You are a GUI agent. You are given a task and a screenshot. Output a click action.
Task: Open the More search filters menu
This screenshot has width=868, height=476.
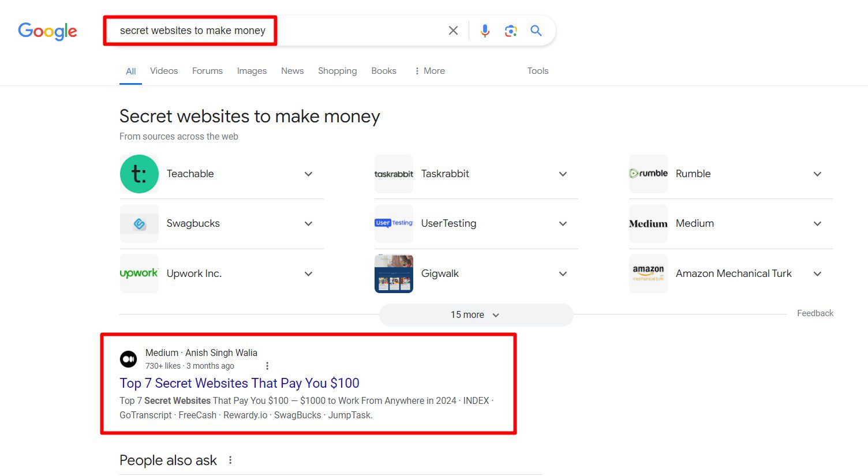430,71
